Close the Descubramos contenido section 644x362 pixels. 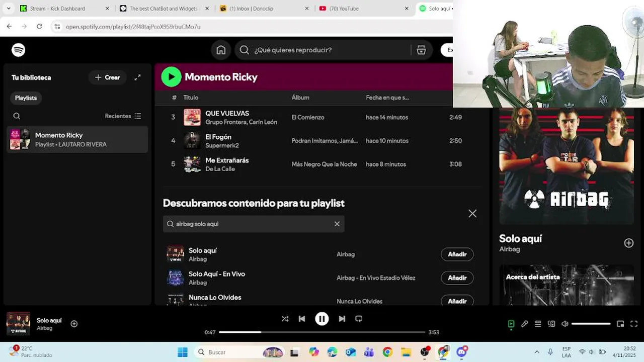(x=472, y=214)
